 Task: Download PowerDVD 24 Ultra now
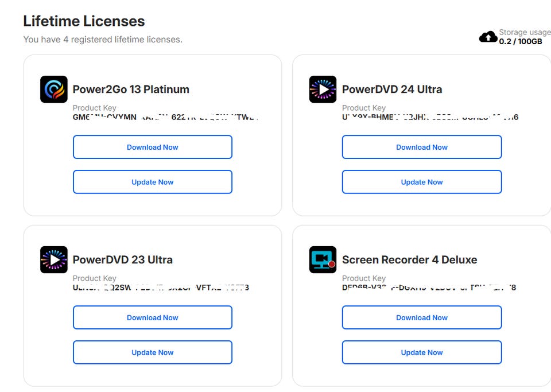(422, 147)
